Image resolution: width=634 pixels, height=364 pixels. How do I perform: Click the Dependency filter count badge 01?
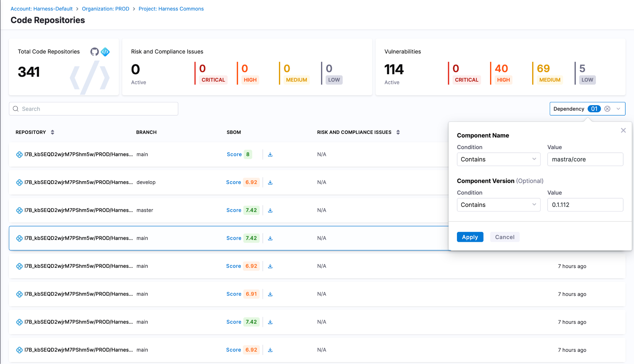pos(594,109)
